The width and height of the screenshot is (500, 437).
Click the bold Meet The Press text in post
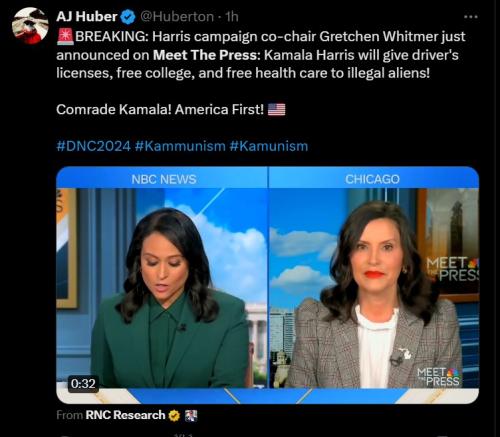206,55
